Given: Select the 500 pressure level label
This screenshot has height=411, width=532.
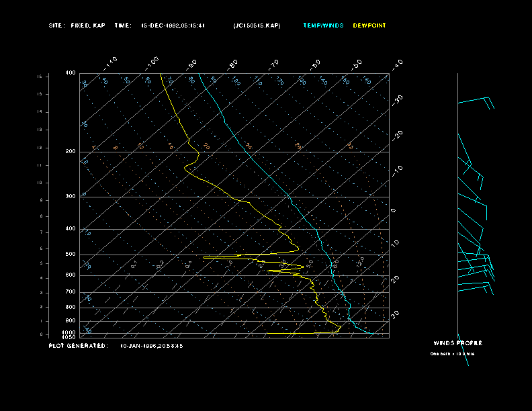Looking at the screenshot, I should click(70, 255).
